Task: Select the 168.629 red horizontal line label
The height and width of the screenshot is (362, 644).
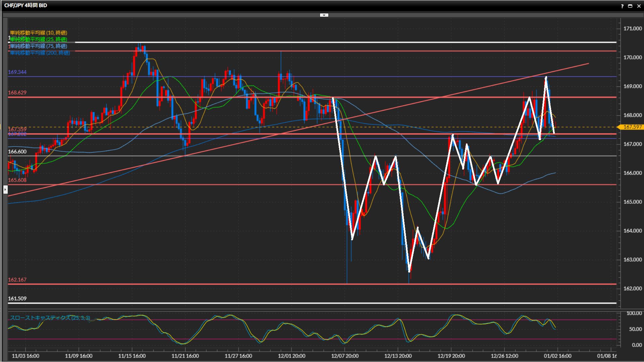Action: click(x=17, y=93)
